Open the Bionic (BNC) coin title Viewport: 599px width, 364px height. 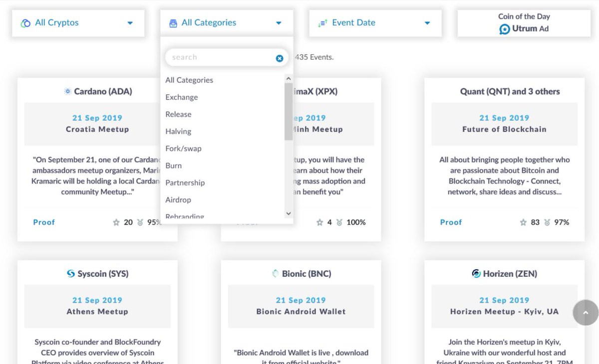[306, 274]
